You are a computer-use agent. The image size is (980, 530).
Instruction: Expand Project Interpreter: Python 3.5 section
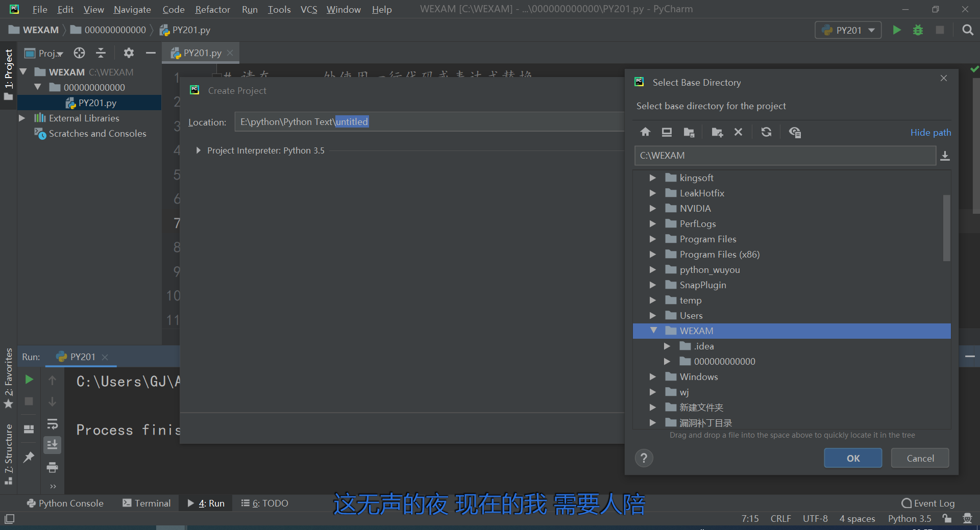(198, 150)
